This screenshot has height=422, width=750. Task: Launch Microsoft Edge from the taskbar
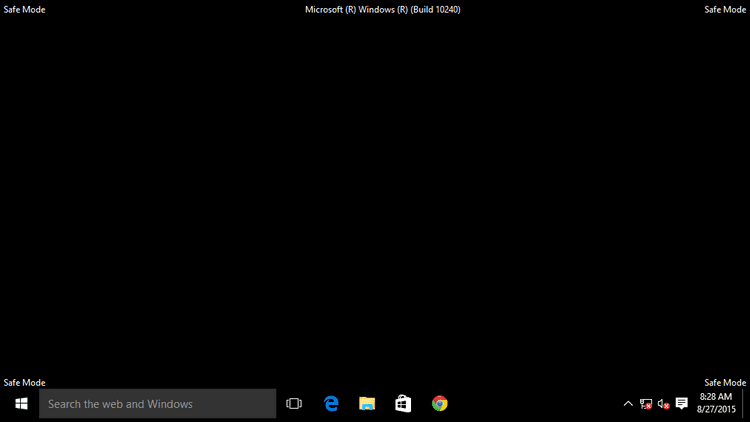tap(331, 404)
